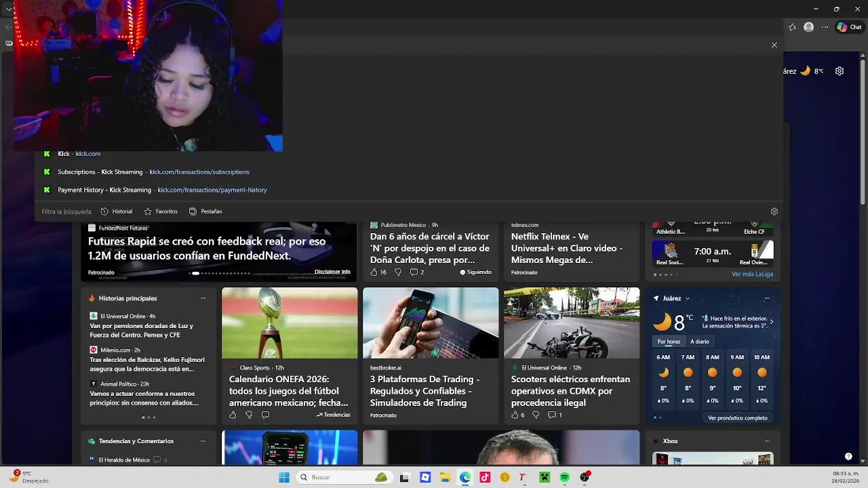Open the browser profile avatar

pyautogui.click(x=808, y=27)
